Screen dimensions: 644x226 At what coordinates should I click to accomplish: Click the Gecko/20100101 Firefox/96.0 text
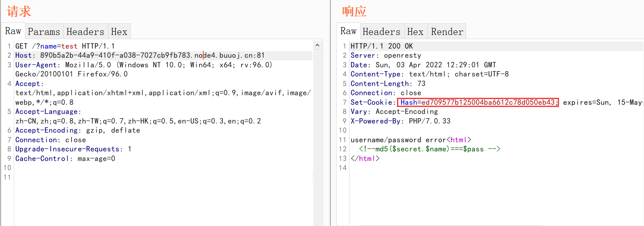point(71,74)
